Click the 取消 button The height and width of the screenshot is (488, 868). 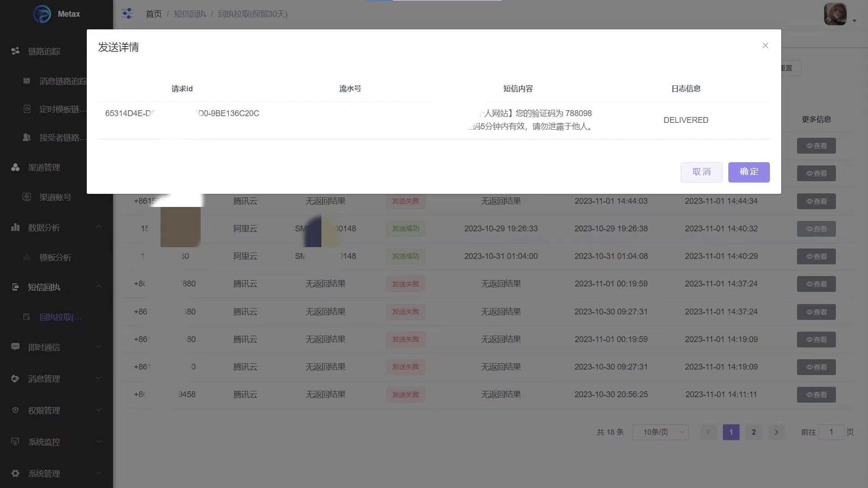click(x=701, y=172)
